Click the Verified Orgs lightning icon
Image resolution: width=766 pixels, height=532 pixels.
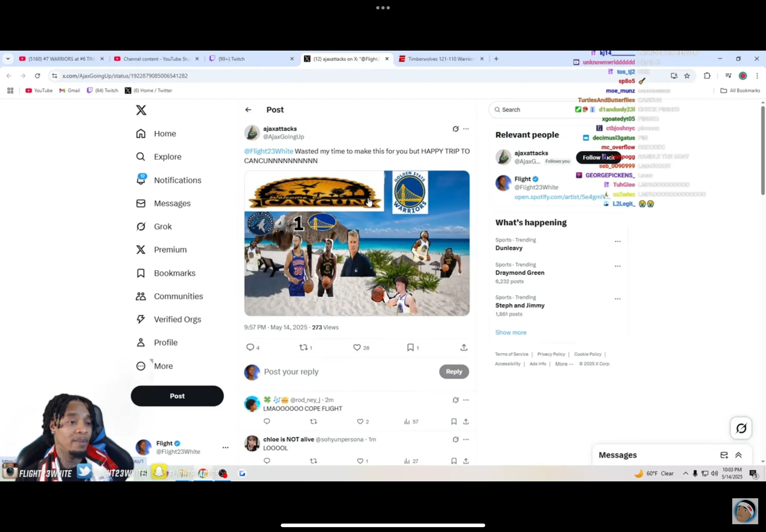point(141,319)
